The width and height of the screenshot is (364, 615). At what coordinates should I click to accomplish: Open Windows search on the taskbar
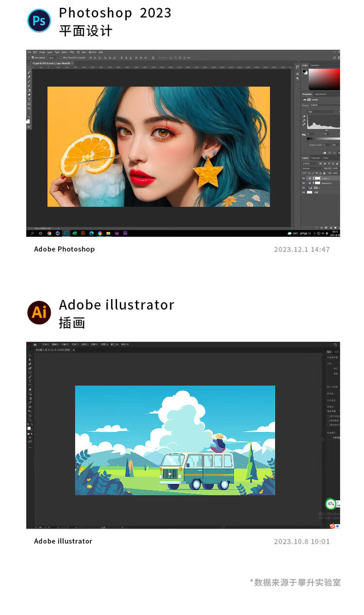[33, 233]
